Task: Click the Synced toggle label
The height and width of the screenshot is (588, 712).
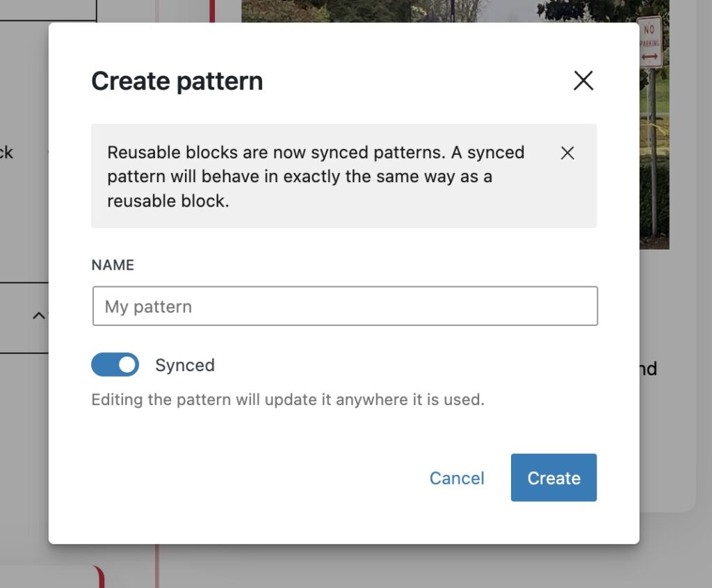Action: click(185, 366)
